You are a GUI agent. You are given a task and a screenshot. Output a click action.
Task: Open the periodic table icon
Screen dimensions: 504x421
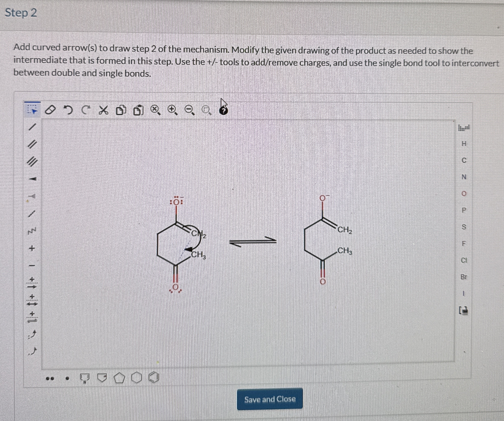tap(464, 128)
